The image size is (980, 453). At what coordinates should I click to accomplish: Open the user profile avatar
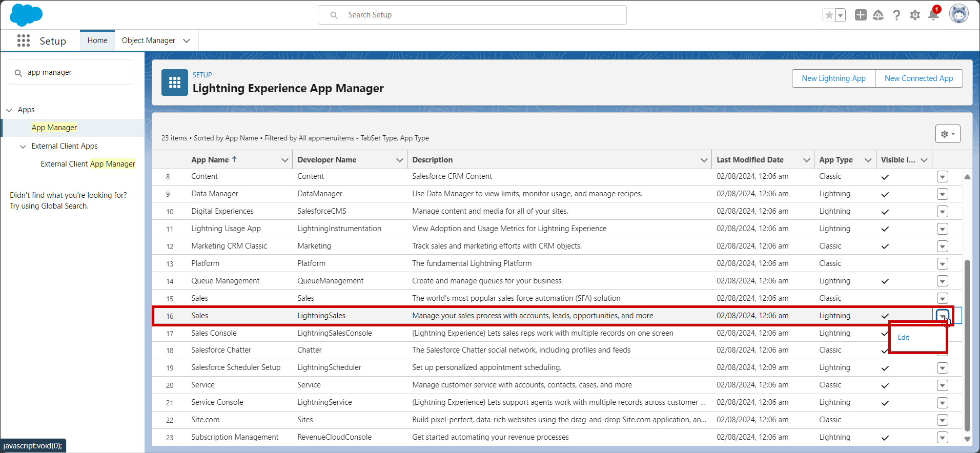958,14
